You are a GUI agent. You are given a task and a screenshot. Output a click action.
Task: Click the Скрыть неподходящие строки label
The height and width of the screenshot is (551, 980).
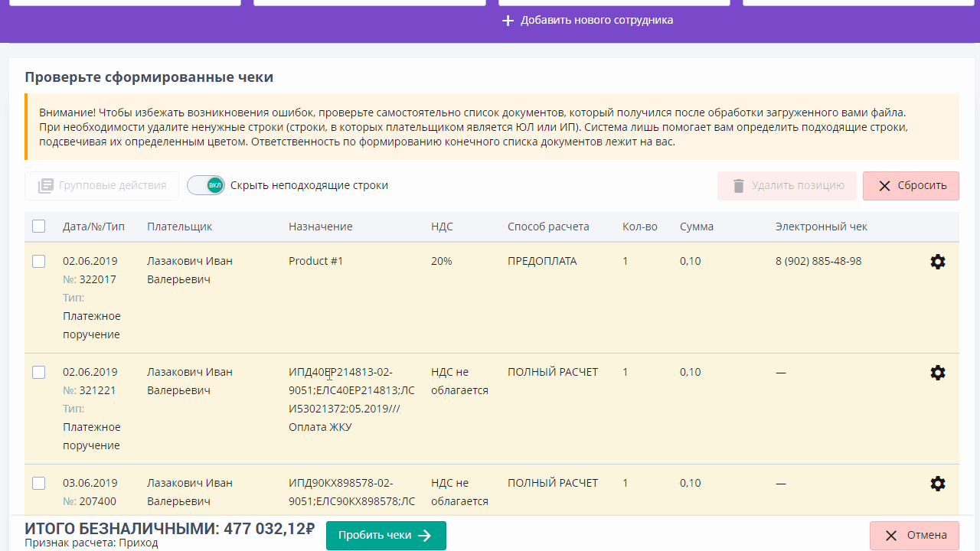(x=309, y=185)
